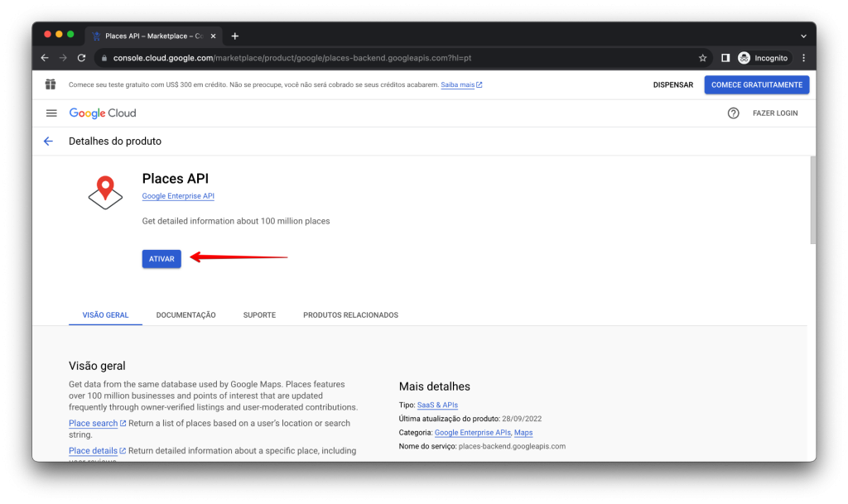Open a new tab with the plus icon

tap(234, 36)
